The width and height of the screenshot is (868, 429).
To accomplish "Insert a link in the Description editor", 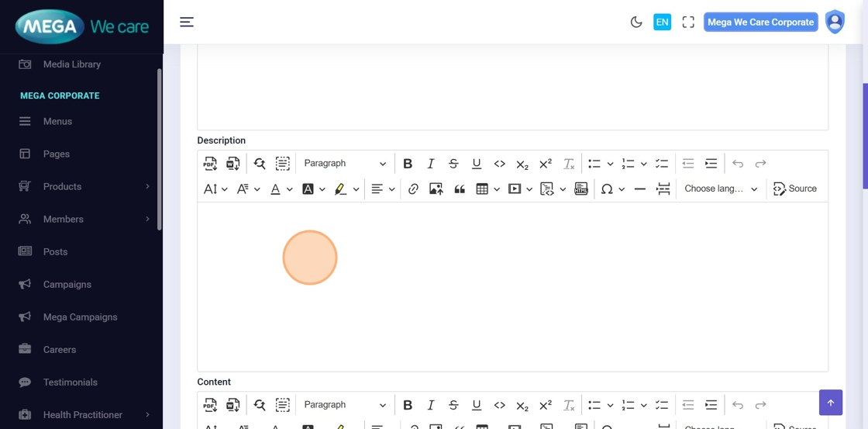I will pyautogui.click(x=413, y=189).
